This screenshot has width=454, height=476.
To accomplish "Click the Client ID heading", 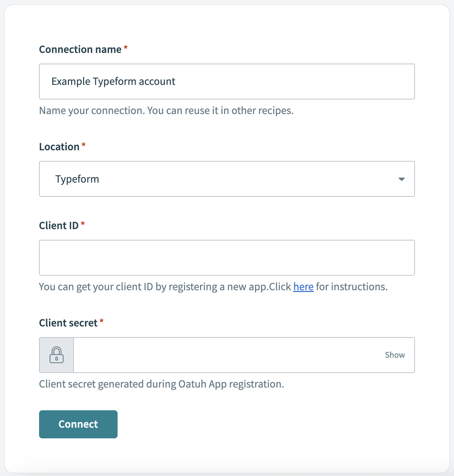I will pyautogui.click(x=59, y=225).
